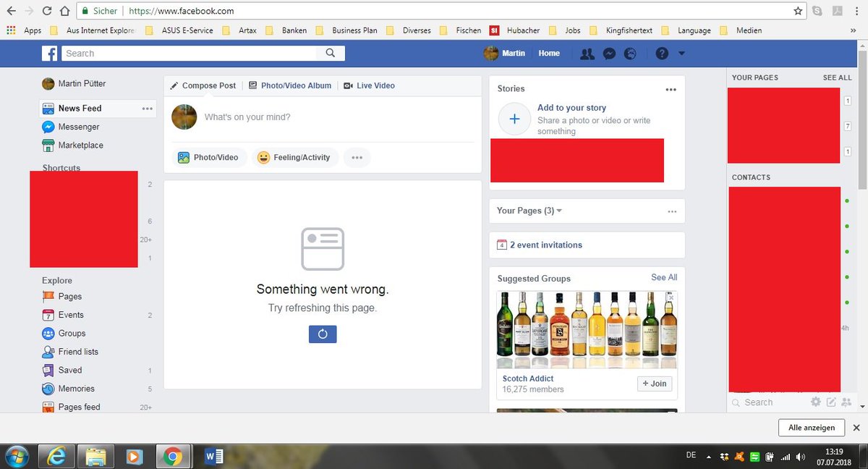The height and width of the screenshot is (469, 868).
Task: Open Friend lists in Explore section
Action: (70, 352)
